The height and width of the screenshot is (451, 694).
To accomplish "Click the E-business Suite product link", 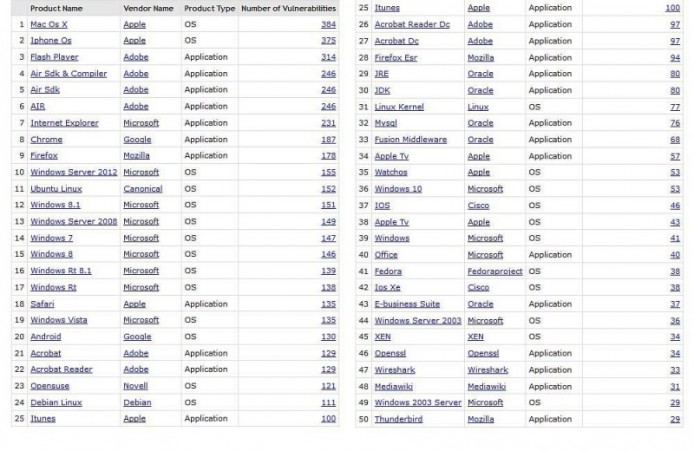I will coord(407,304).
